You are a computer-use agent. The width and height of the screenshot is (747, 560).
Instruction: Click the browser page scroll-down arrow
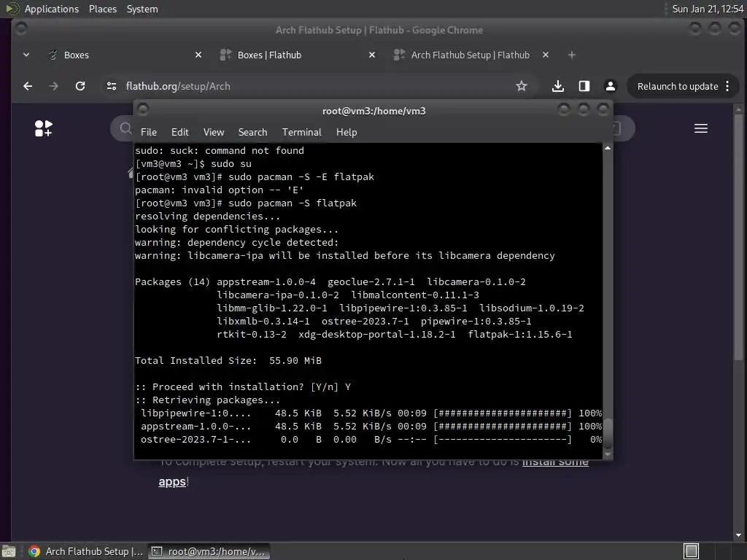click(x=738, y=535)
